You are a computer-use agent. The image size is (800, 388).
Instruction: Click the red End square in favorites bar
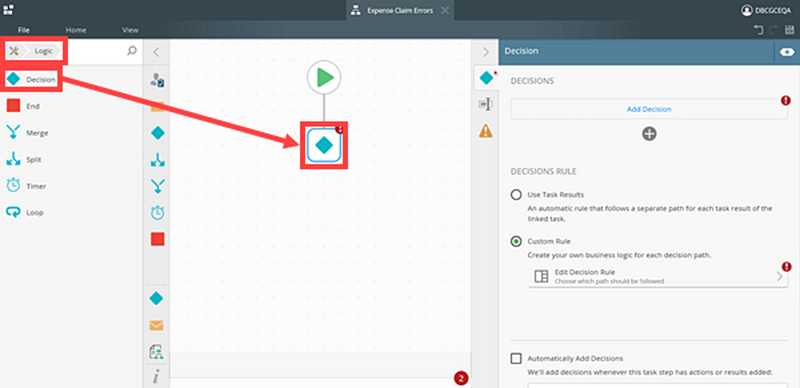point(158,239)
